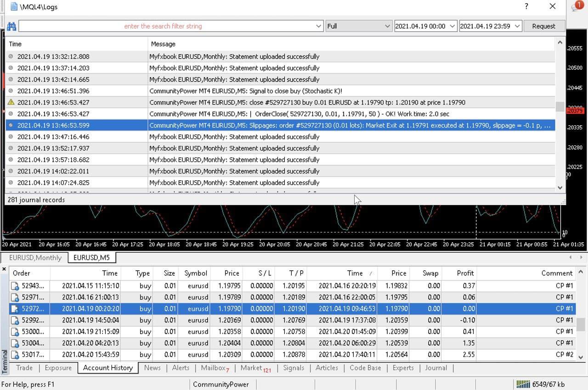588x390 pixels.
Task: Sort by the Symbol column header
Action: click(x=195, y=273)
